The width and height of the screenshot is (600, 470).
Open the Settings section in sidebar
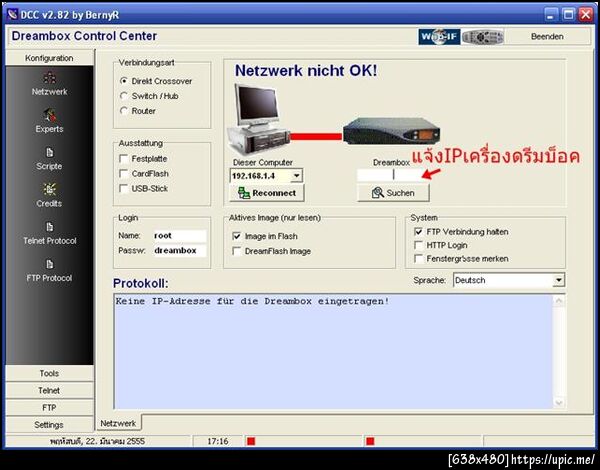click(49, 425)
